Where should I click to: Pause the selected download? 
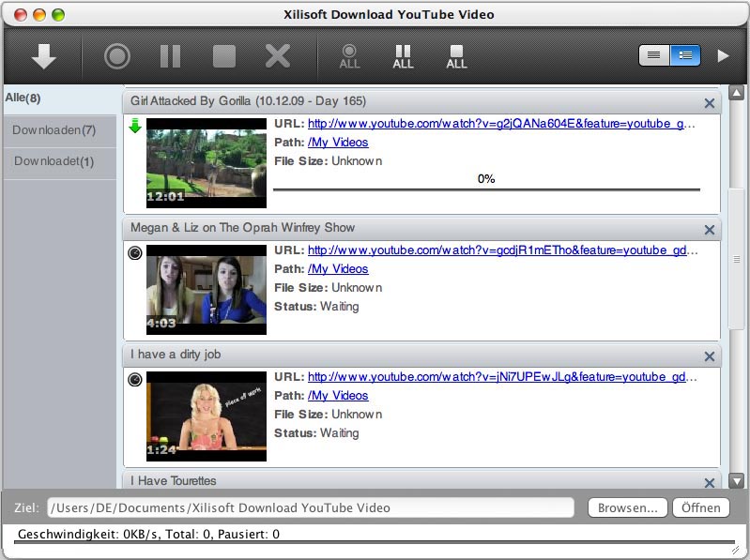point(170,56)
